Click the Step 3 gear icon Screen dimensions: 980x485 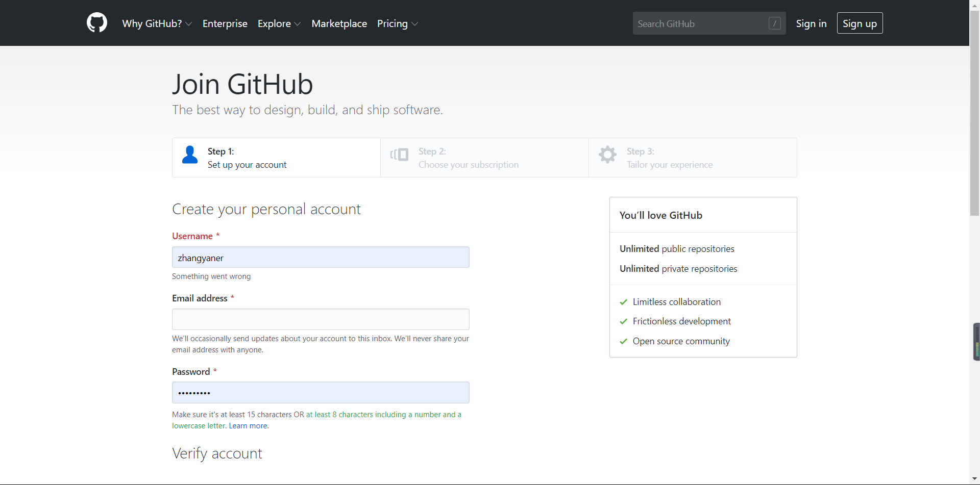point(607,155)
